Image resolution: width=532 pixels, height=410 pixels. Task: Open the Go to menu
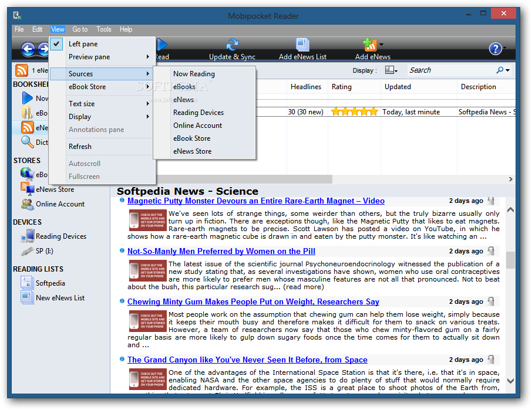(x=80, y=29)
